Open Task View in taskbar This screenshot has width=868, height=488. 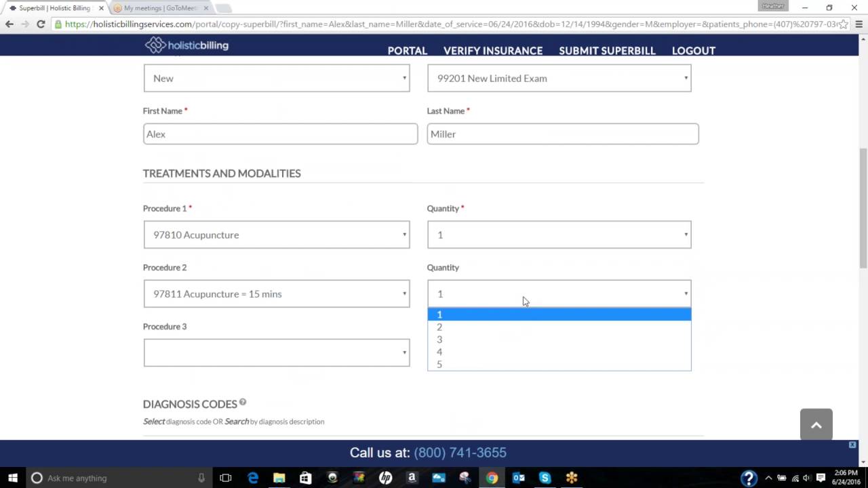click(x=226, y=478)
